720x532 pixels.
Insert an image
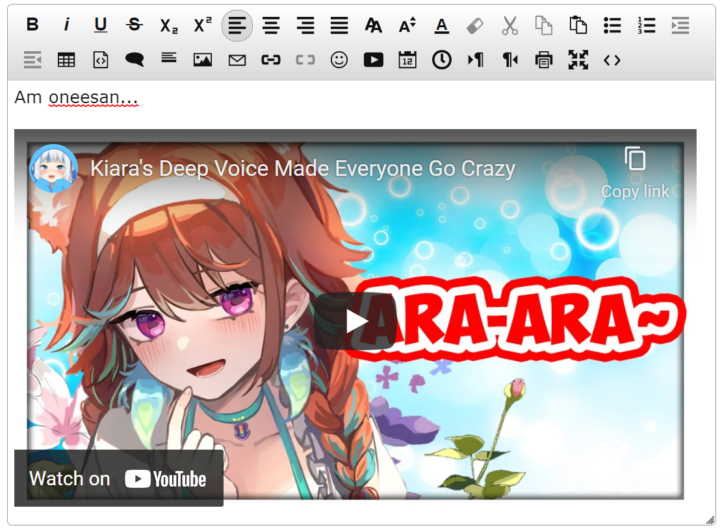pos(202,60)
